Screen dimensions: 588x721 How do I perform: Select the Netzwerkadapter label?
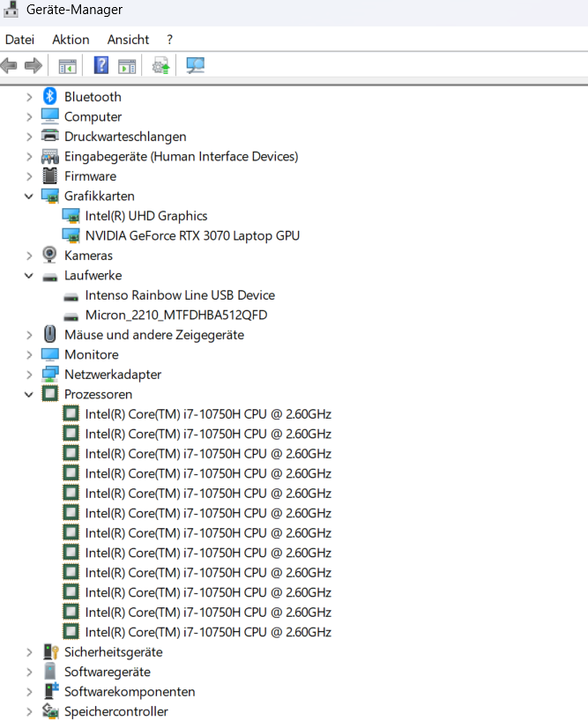[x=113, y=375]
